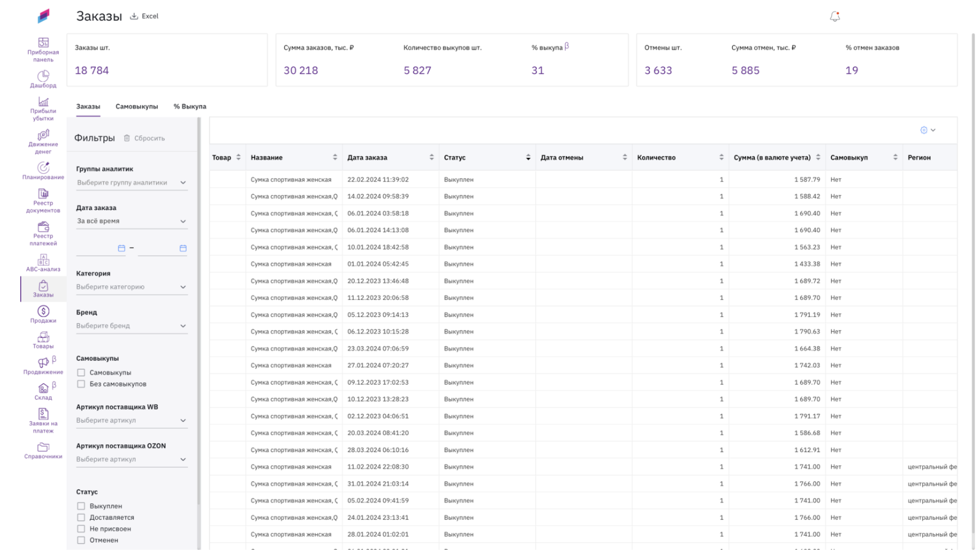Expand the Артикул поставщика WB dropdown

(131, 420)
